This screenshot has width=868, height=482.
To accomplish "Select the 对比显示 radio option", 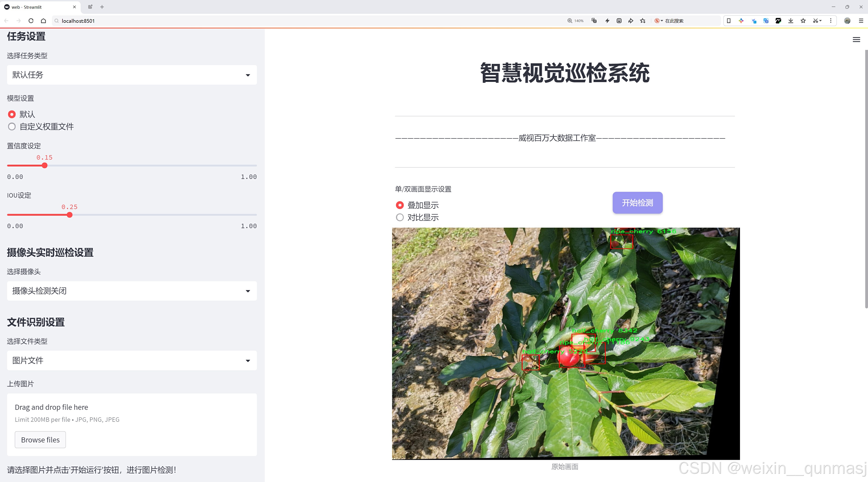I will click(x=400, y=217).
